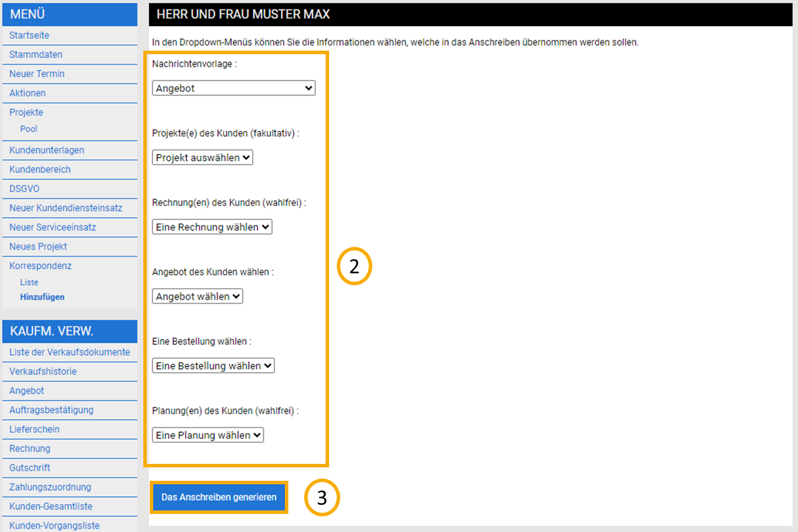Open Stammdaten from the sidebar menu

pos(36,55)
